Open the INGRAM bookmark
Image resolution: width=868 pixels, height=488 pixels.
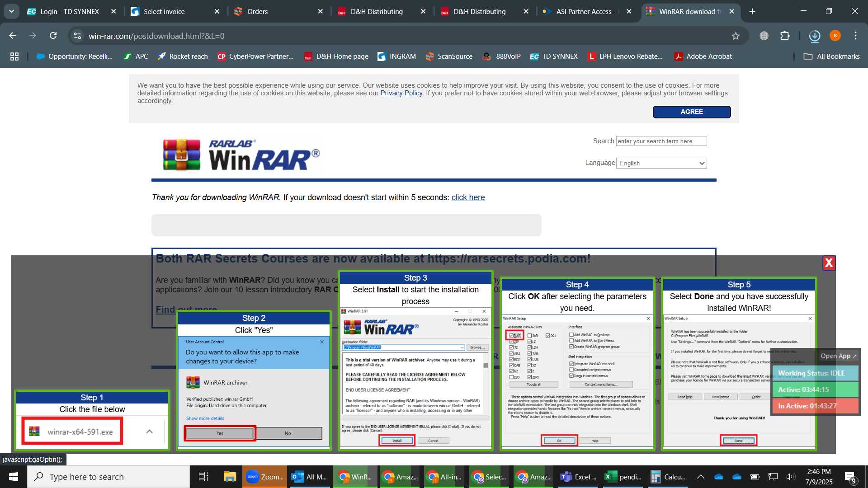coord(396,56)
